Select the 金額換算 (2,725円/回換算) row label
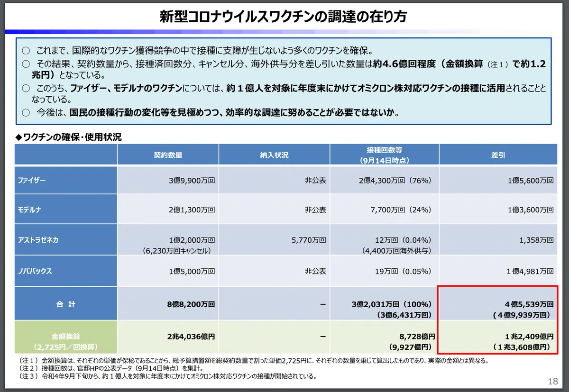The height and width of the screenshot is (392, 569). [x=65, y=342]
